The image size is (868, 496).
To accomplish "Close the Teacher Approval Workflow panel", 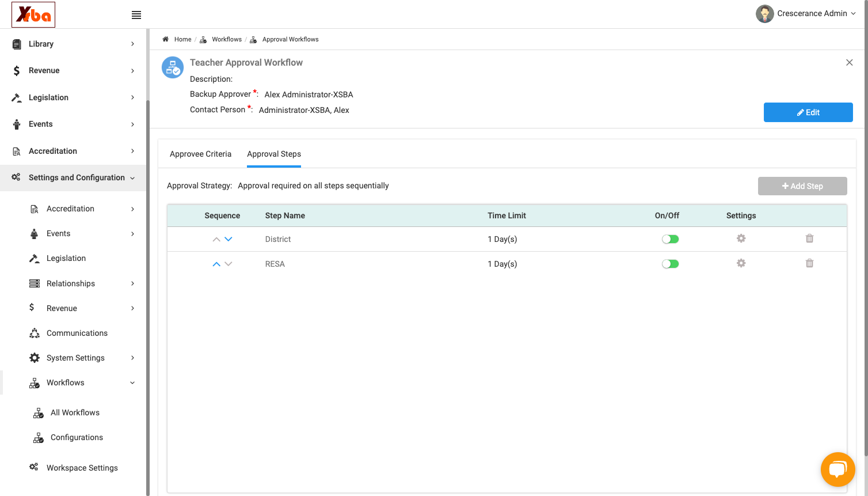I will click(849, 62).
